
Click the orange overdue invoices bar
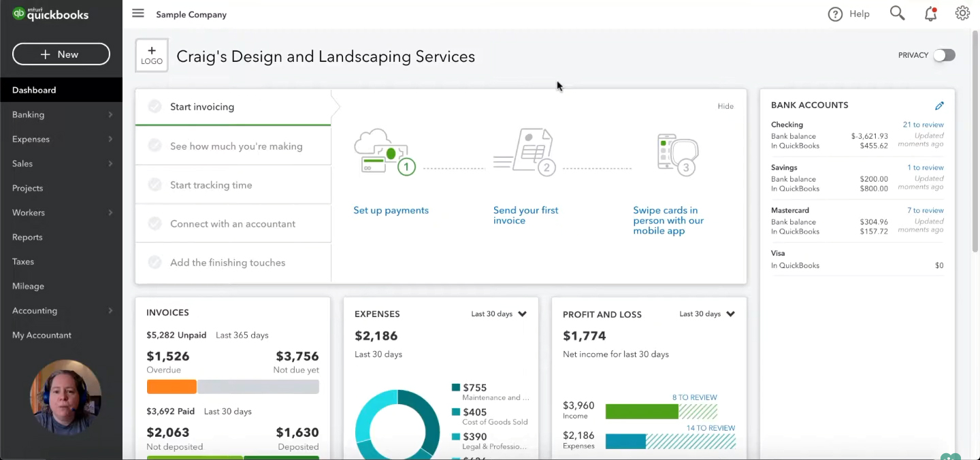(x=171, y=387)
